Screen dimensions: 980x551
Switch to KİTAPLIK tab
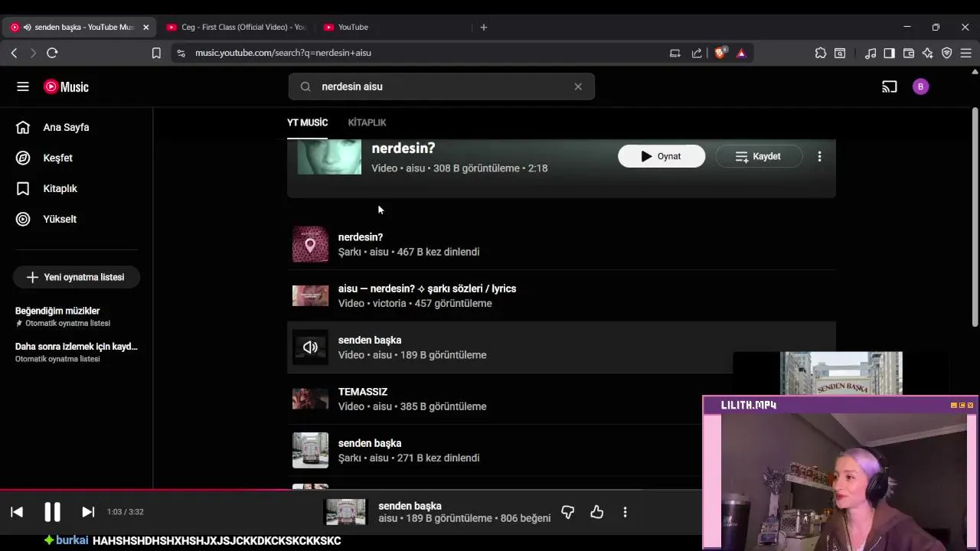(x=367, y=122)
